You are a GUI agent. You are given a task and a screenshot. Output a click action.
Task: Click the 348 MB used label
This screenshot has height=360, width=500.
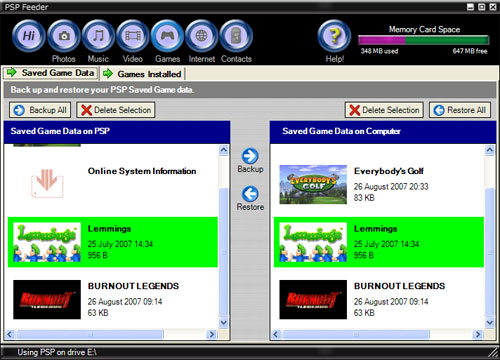(x=379, y=51)
